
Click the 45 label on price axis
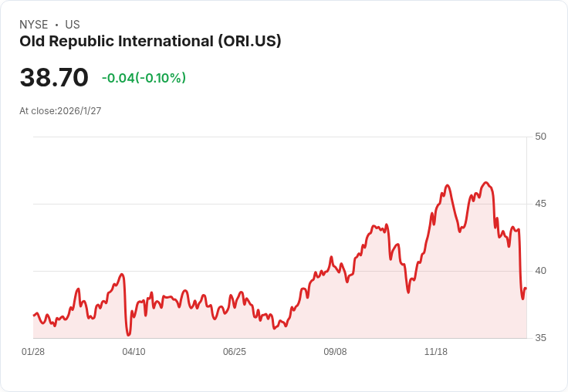click(x=540, y=204)
